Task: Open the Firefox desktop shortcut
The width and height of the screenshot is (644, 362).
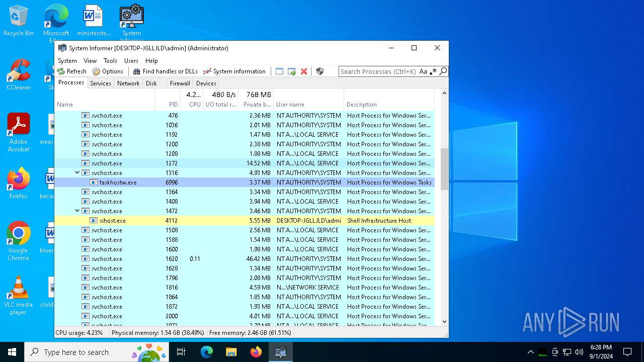Action: click(19, 184)
